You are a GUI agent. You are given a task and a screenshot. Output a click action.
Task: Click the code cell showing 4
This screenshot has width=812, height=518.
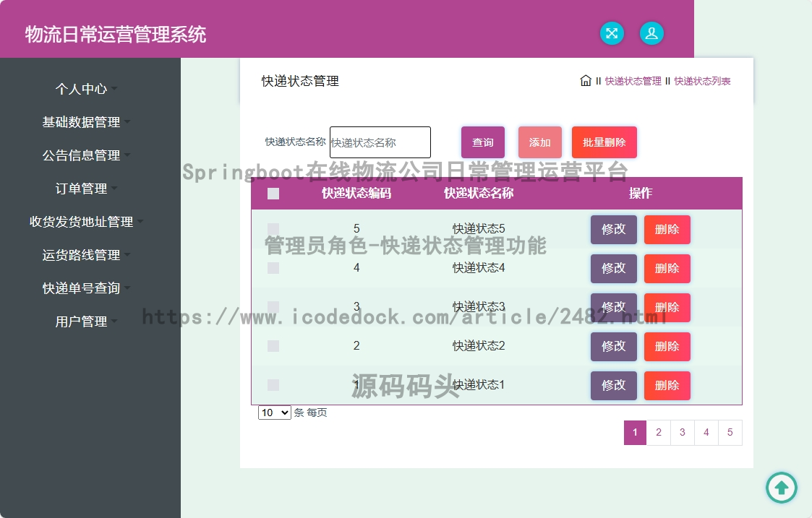[x=356, y=268]
